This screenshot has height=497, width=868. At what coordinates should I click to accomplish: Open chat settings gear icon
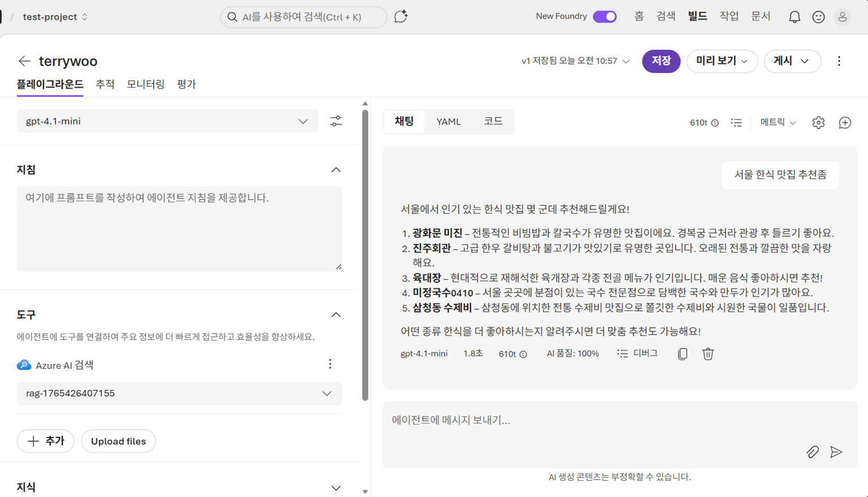[818, 122]
